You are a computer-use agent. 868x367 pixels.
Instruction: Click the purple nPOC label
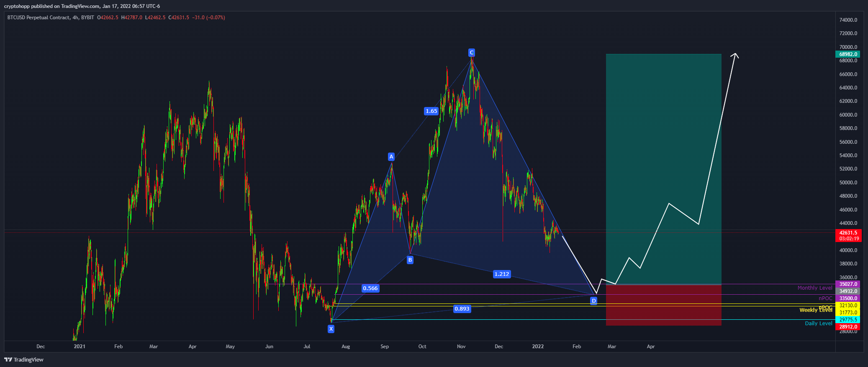click(x=826, y=298)
